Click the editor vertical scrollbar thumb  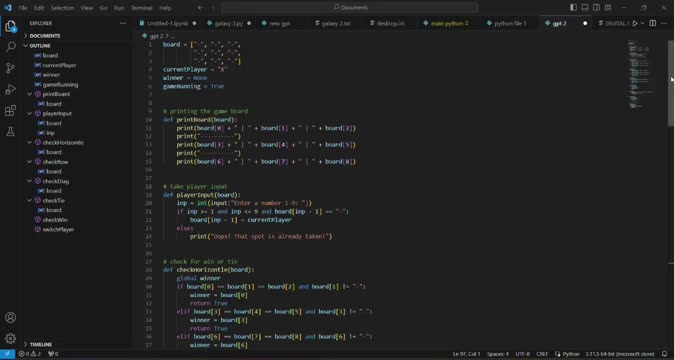[x=671, y=83]
